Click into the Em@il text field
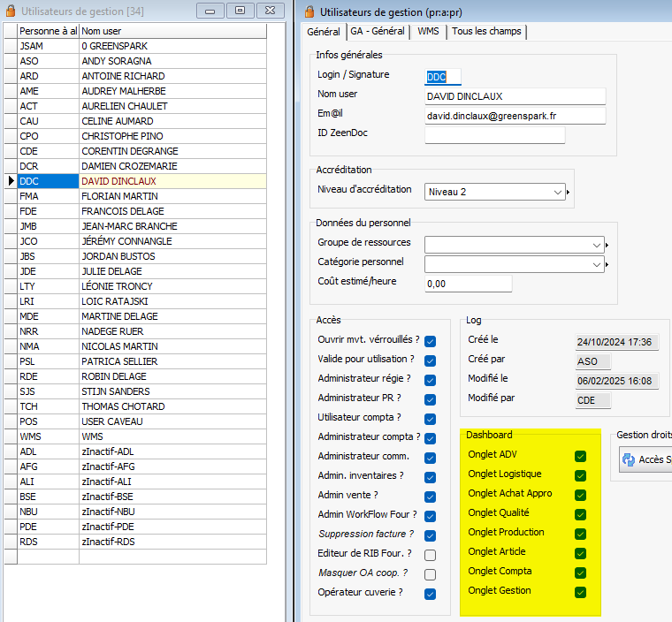 (515, 116)
